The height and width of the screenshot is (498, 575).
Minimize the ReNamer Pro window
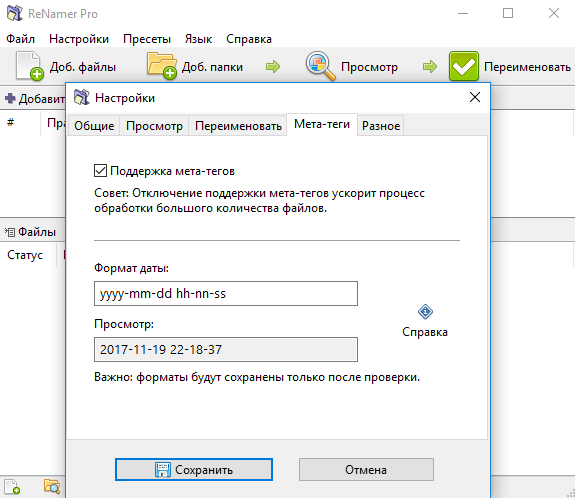coord(463,14)
